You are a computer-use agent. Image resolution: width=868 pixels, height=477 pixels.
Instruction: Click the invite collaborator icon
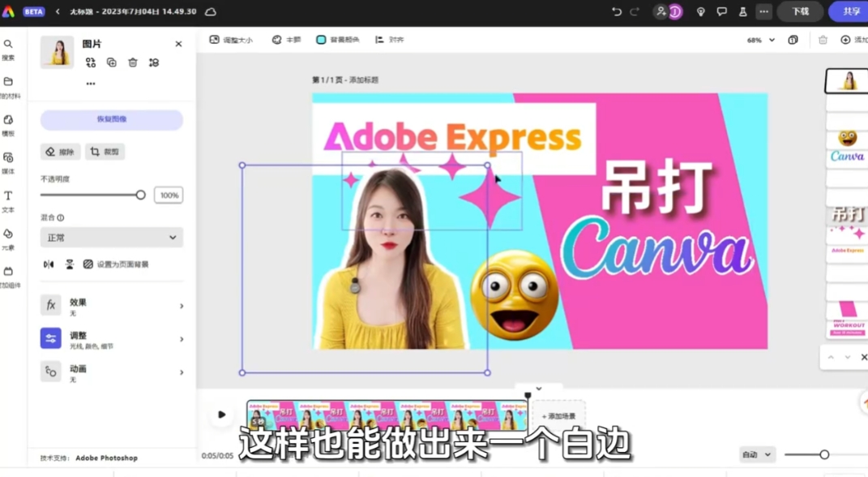[x=661, y=11]
